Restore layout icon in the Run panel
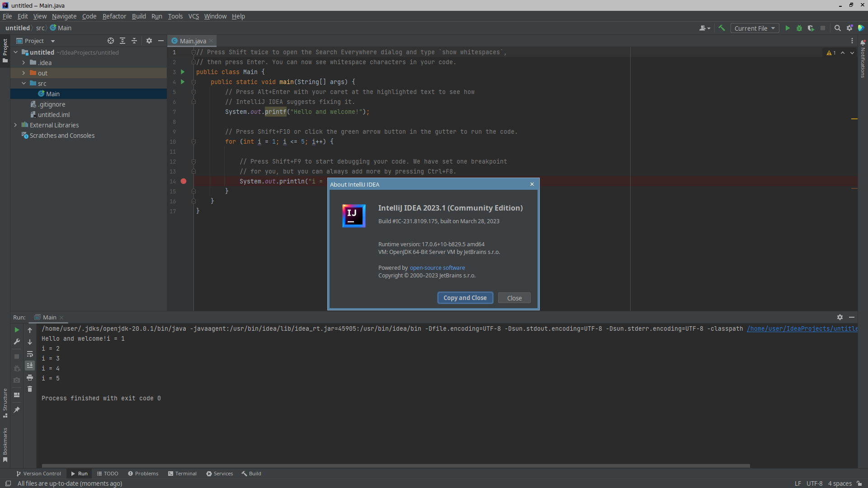This screenshot has height=488, width=868. 17,394
